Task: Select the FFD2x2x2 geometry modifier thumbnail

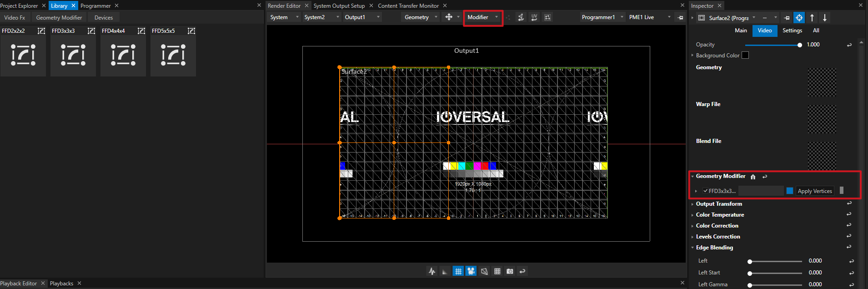Action: pyautogui.click(x=23, y=55)
